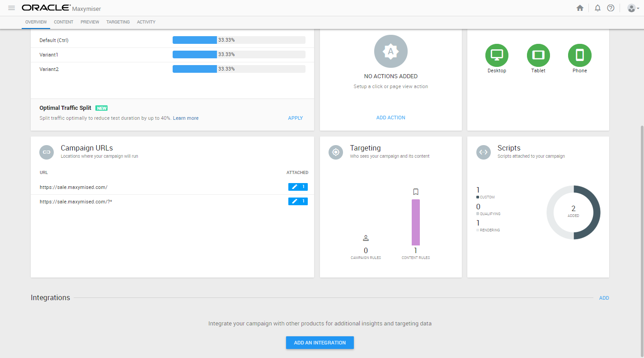Select the https://sale.maxymised.com/ URL text
The image size is (644, 358).
point(74,187)
